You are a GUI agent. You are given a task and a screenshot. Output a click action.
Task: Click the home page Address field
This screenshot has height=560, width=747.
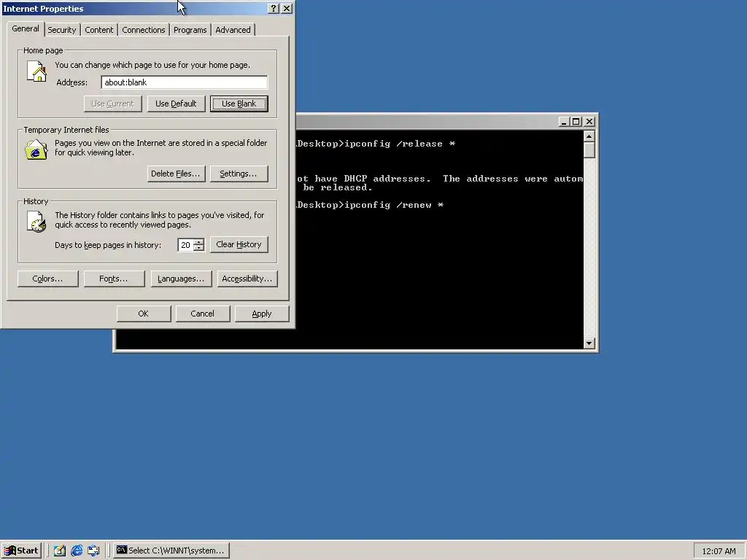[185, 82]
